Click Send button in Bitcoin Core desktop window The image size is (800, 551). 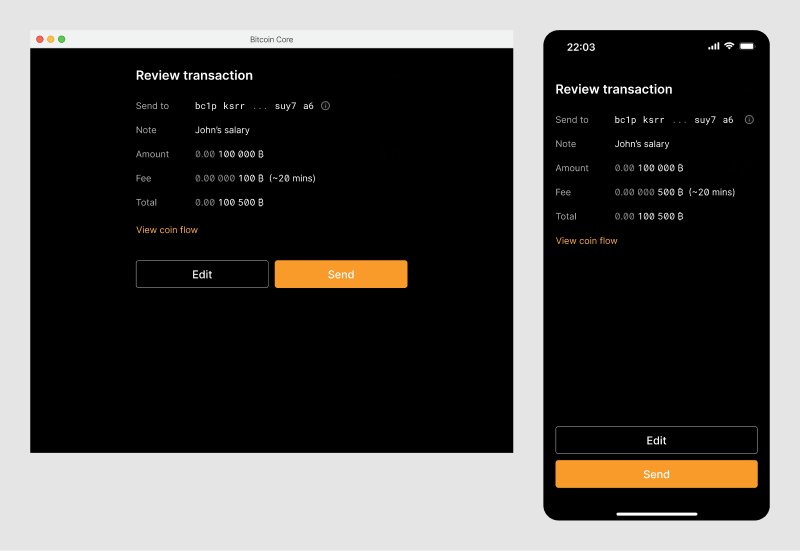[x=341, y=274]
